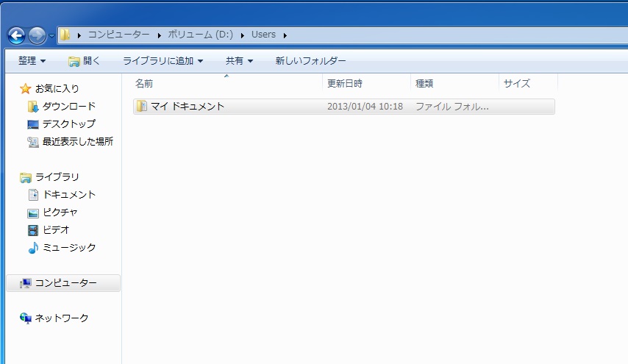The image size is (628, 364).
Task: Click the コンピューター icon in the sidebar
Action: tap(26, 284)
